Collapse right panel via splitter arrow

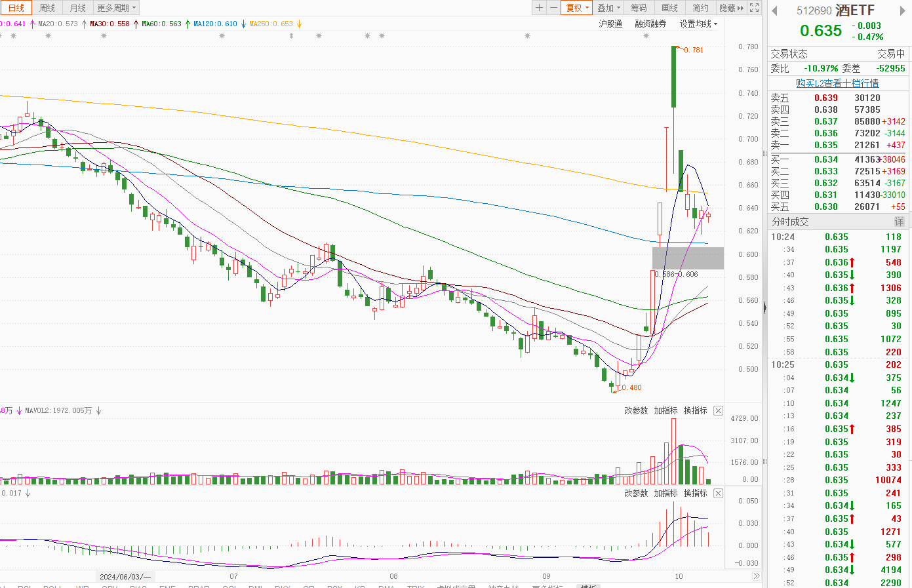[764, 307]
